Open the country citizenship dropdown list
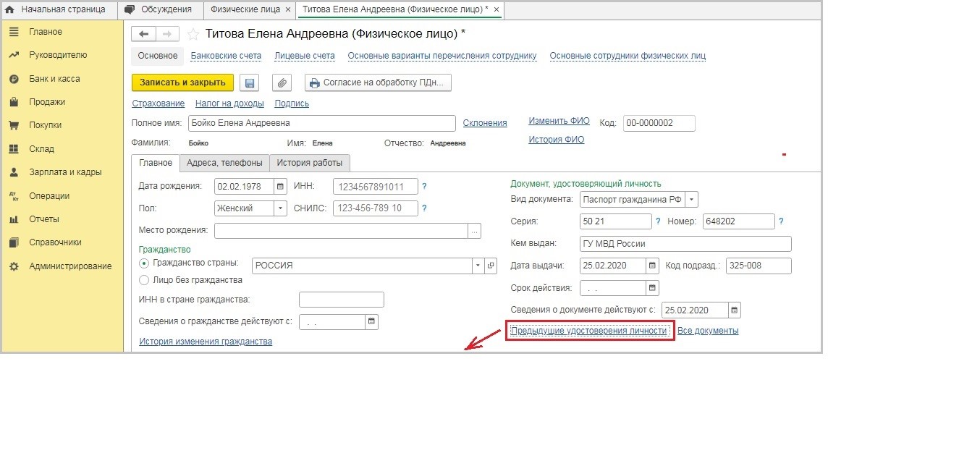Viewport: 980px width, 453px height. coord(478,266)
